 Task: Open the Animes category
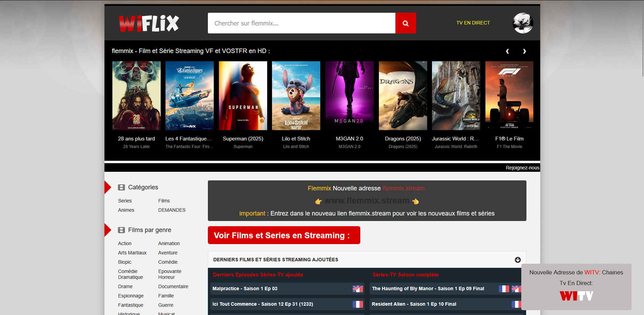click(x=126, y=210)
